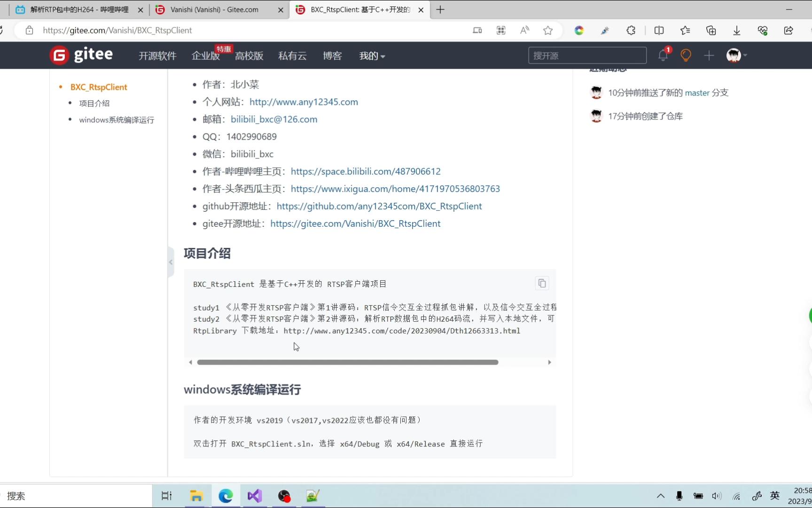This screenshot has width=812, height=508.
Task: Open Visual Studio from the taskbar
Action: pyautogui.click(x=255, y=496)
